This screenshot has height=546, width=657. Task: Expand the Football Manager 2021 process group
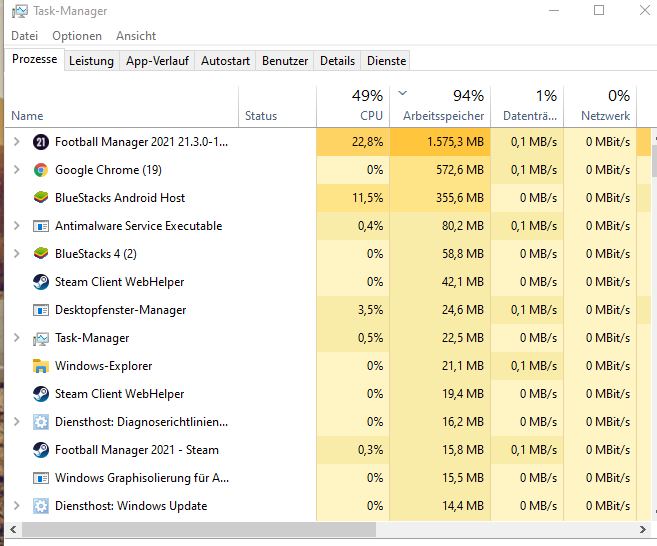(x=16, y=142)
